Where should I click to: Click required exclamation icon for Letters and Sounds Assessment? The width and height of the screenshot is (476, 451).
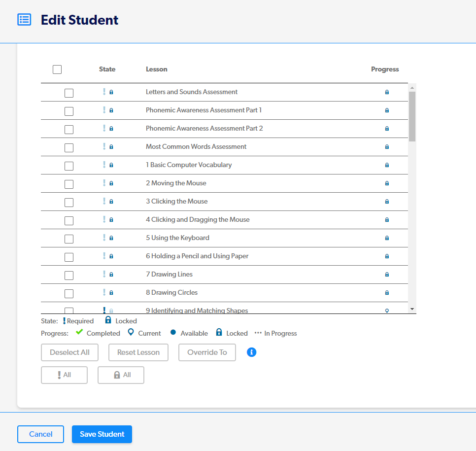coord(104,92)
